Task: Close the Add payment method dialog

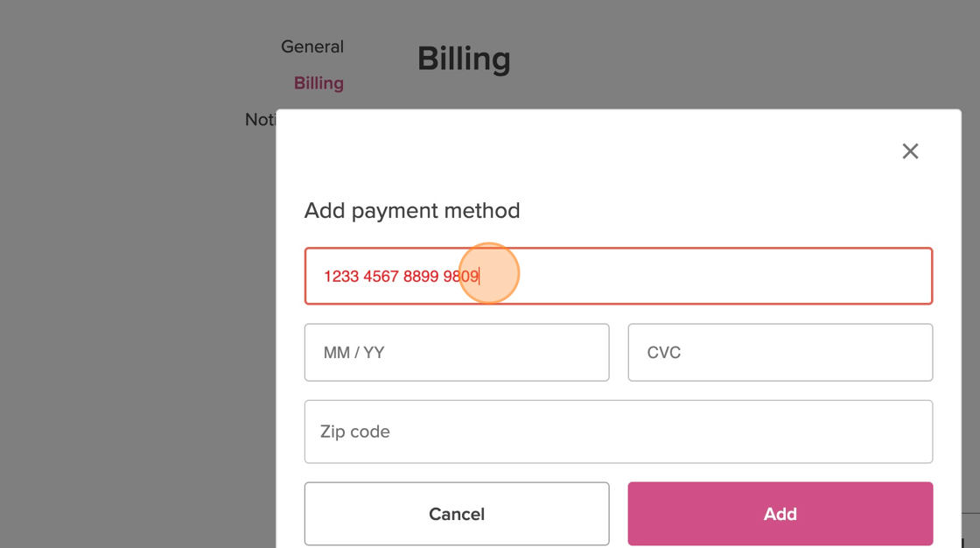Action: click(x=910, y=151)
